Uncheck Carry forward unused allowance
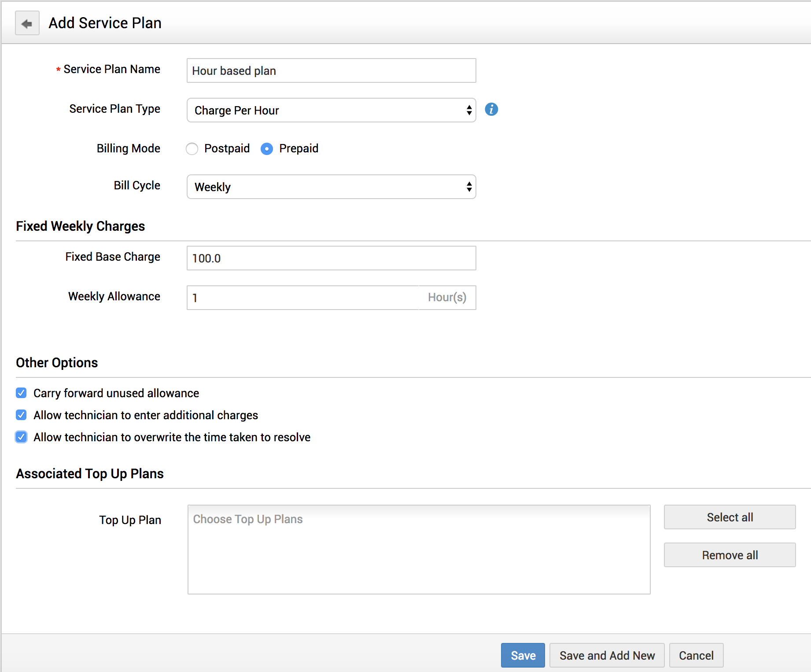 [x=21, y=393]
